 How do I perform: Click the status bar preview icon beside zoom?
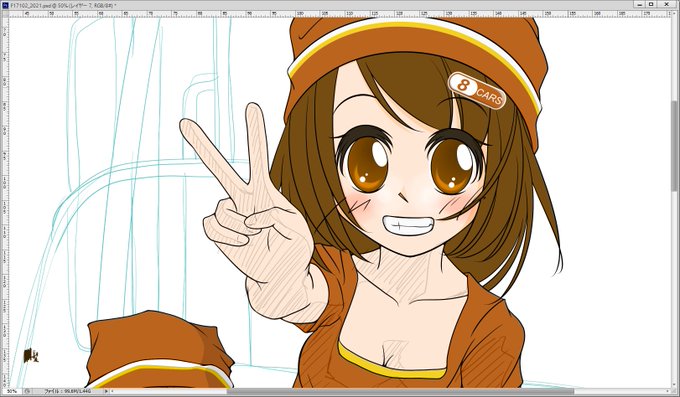point(27,391)
